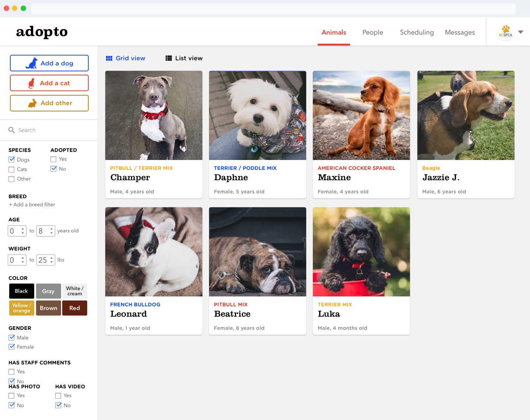Go to the Messages tab
Screen dimensions: 530x420
click(x=460, y=32)
